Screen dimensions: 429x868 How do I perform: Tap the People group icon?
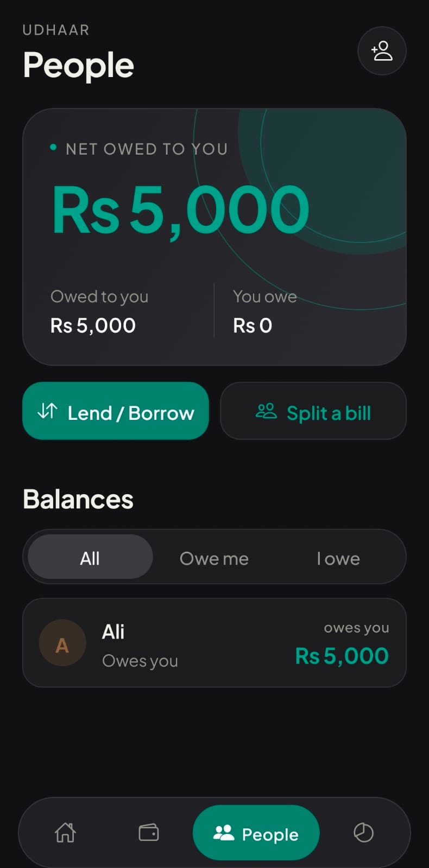[223, 833]
